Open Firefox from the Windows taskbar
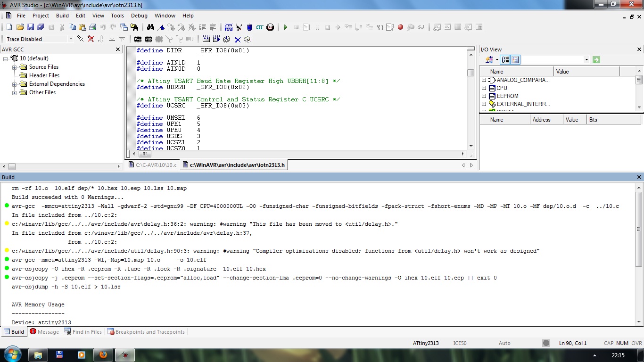Screen dimensions: 644x362 pyautogui.click(x=104, y=354)
